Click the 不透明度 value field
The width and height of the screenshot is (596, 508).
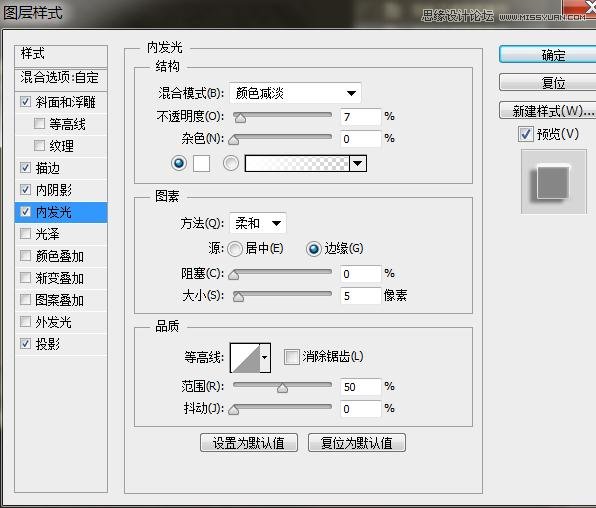point(360,117)
